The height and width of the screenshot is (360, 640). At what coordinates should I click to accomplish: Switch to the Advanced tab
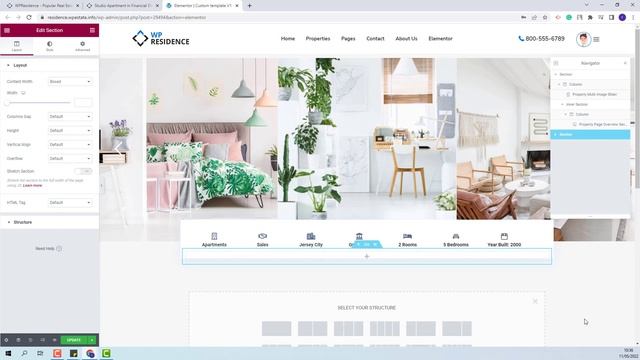coord(82,46)
